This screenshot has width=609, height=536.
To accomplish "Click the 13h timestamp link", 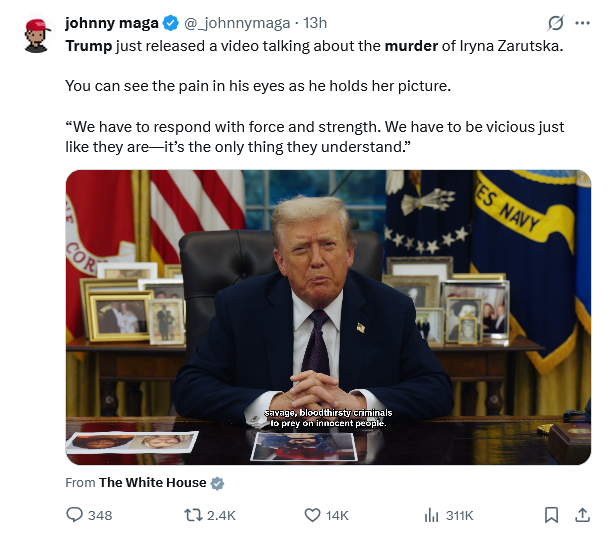I will tap(315, 23).
